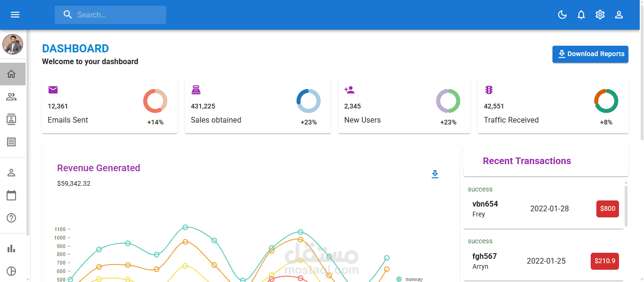Click the Sales obtained progress donut
Screen dimensions: 644x282
[x=309, y=101]
